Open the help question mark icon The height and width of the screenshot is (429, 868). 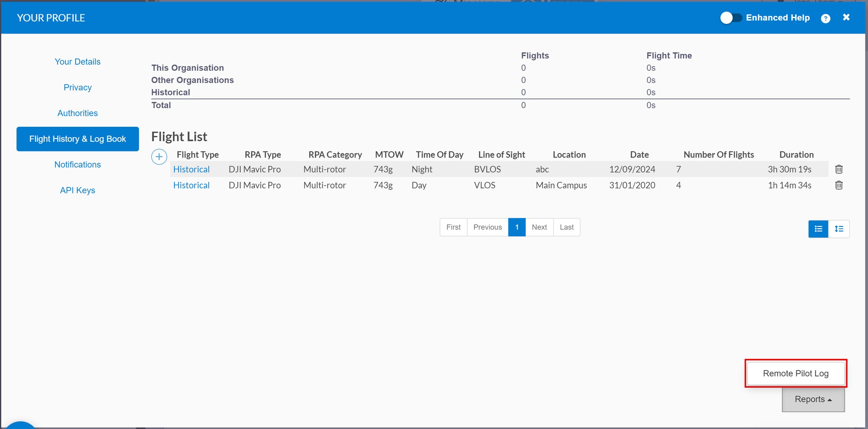(x=826, y=19)
